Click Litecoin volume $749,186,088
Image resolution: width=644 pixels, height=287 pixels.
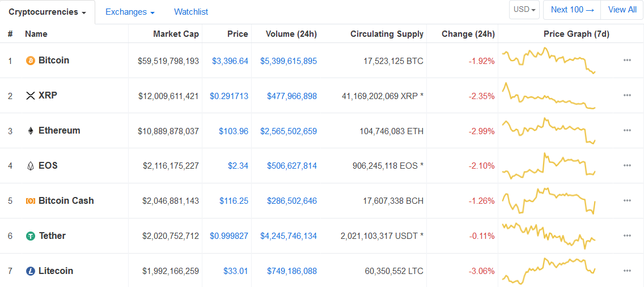(292, 271)
